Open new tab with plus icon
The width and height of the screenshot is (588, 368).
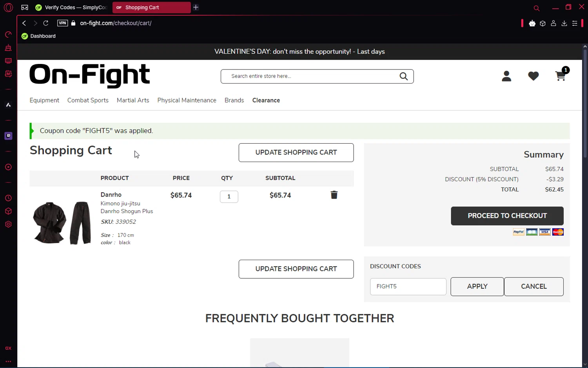coord(196,7)
